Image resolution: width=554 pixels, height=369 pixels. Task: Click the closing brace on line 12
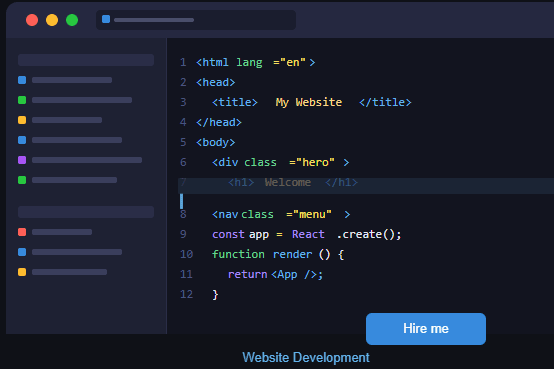coord(215,294)
